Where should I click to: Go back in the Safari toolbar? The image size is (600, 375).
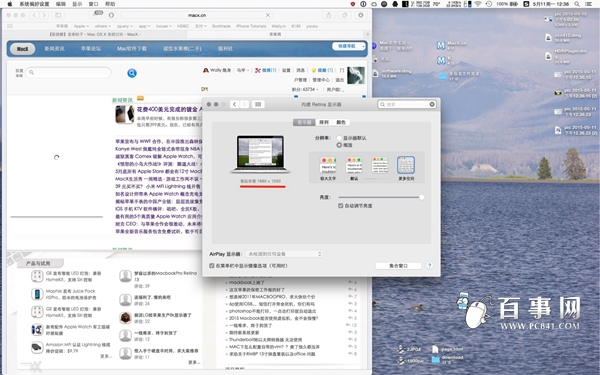click(34, 15)
